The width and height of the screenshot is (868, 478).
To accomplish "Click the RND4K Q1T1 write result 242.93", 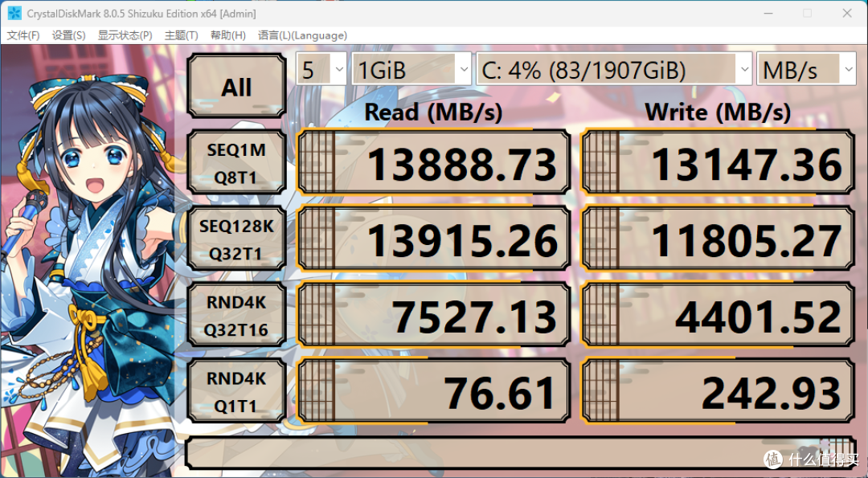I will (718, 392).
